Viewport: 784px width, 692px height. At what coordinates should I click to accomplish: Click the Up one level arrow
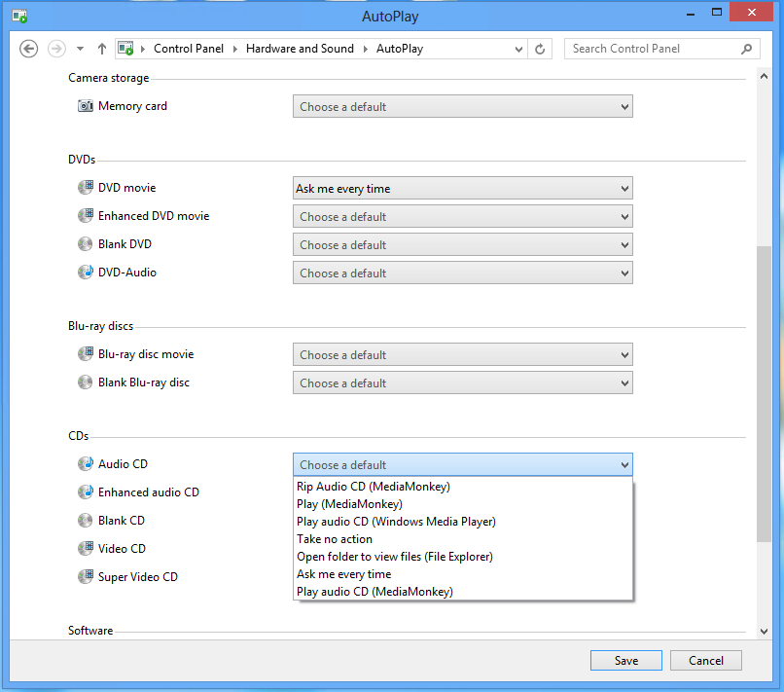tap(102, 49)
